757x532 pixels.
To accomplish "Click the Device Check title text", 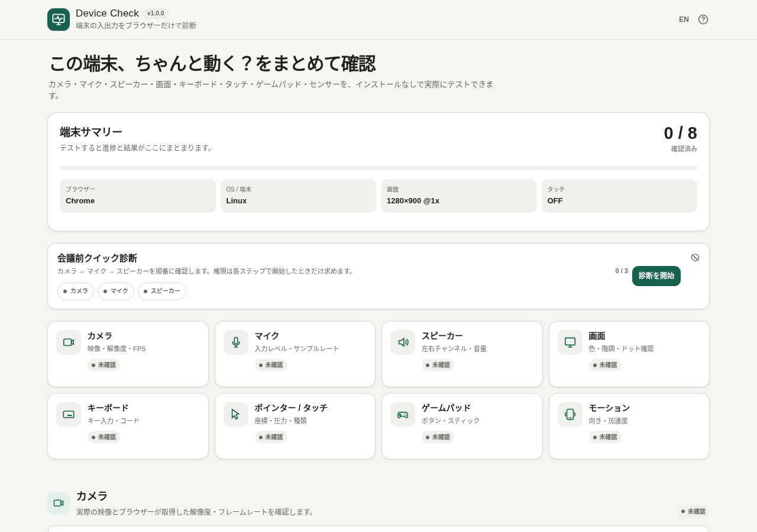I will 107,14.
